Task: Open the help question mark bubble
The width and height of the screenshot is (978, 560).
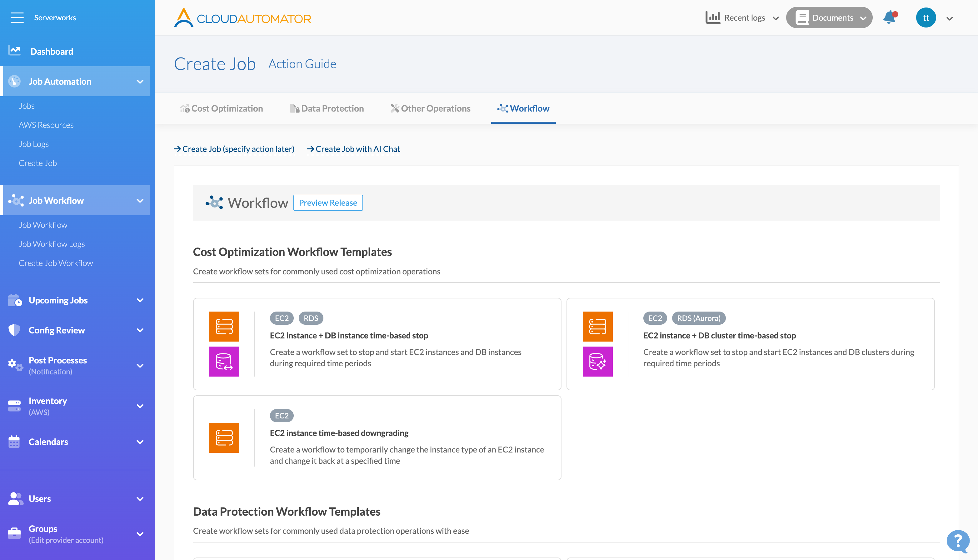Action: click(958, 541)
